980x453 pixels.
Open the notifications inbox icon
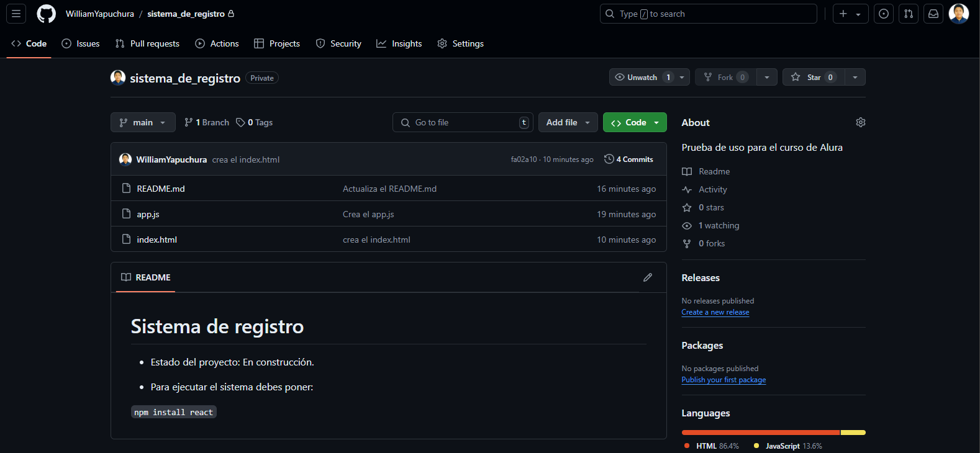(933, 14)
